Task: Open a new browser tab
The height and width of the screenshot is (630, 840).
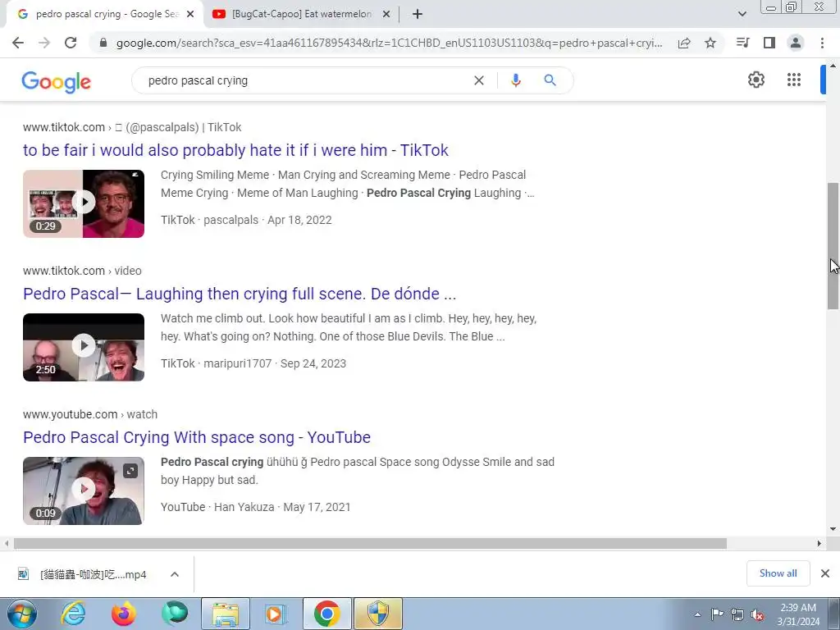Action: [x=418, y=15]
